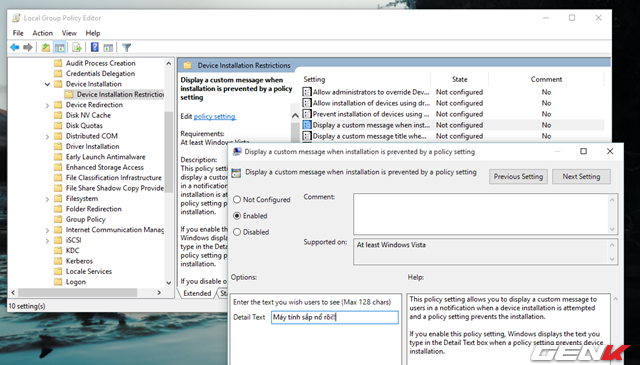Image resolution: width=640 pixels, height=365 pixels.
Task: Select the Disk Quotas tree item
Action: pyautogui.click(x=84, y=126)
